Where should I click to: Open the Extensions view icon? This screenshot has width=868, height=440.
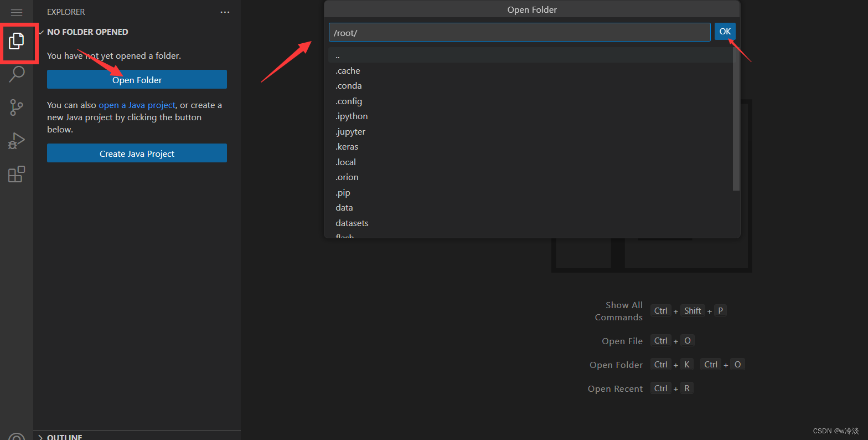pyautogui.click(x=17, y=174)
